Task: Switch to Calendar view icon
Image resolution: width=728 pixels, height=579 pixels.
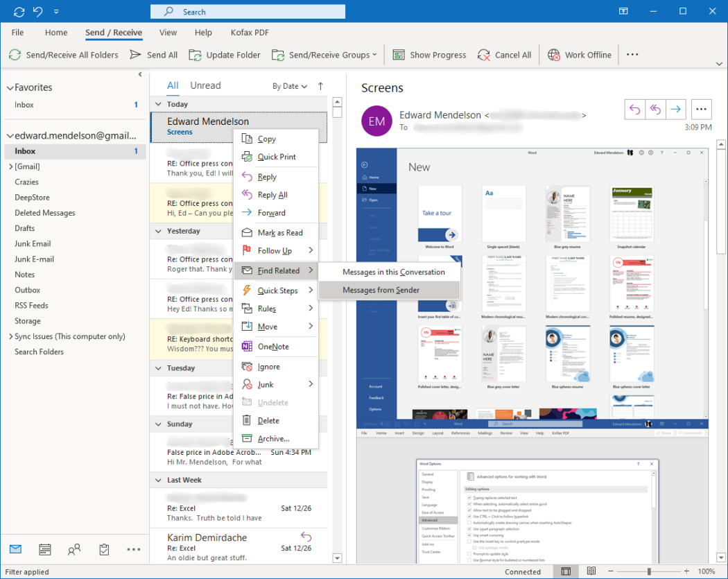Action: coord(45,549)
